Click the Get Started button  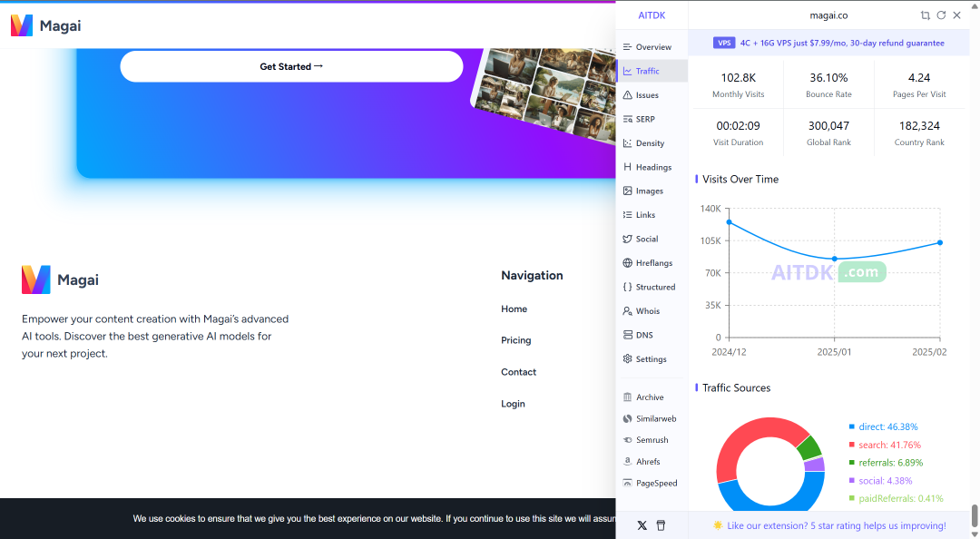[x=291, y=66]
